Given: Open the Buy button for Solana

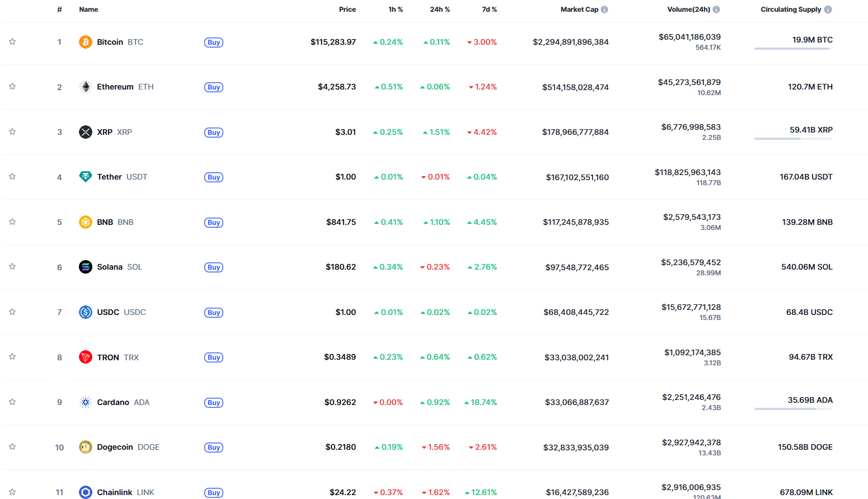Looking at the screenshot, I should tap(214, 267).
